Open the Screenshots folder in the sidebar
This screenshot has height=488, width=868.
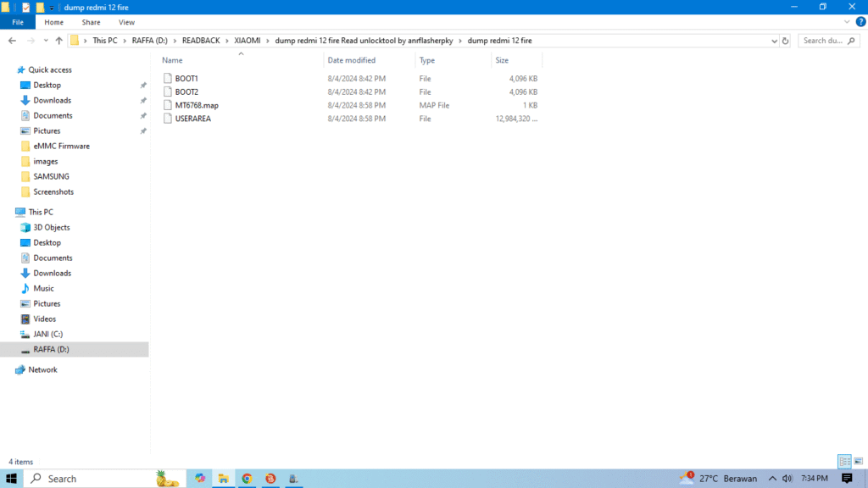point(53,192)
